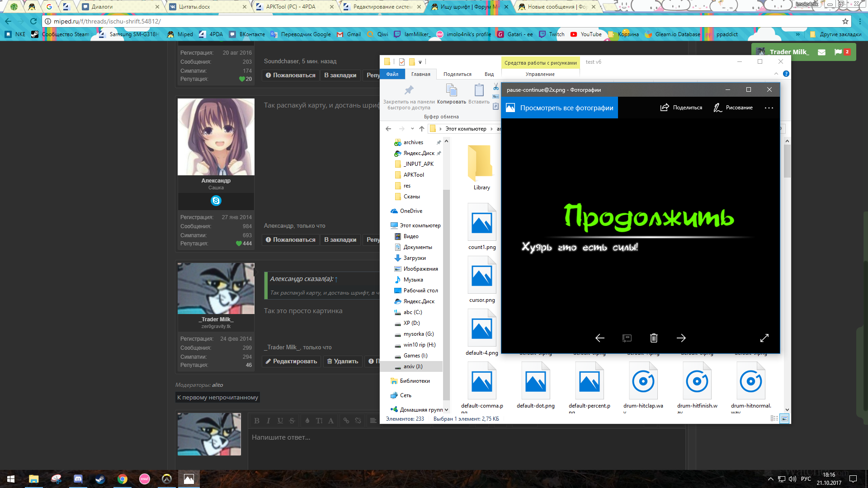
Task: Open the Windows Start menu
Action: coord(11,479)
